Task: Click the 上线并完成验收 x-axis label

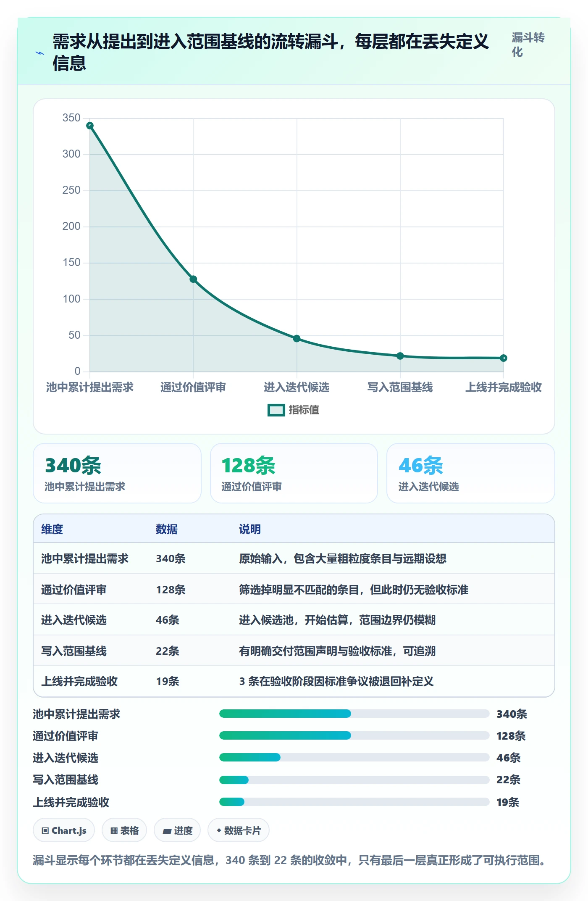Action: (504, 387)
